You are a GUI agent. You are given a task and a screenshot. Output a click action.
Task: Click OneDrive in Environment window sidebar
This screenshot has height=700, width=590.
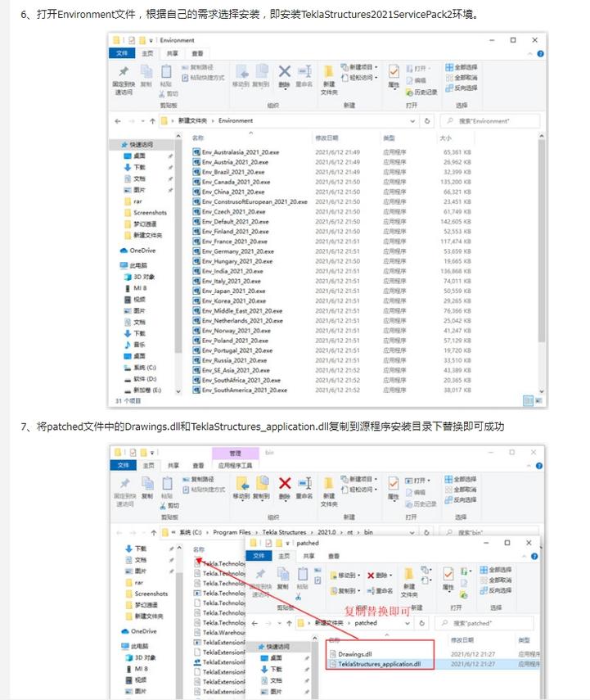[x=138, y=251]
